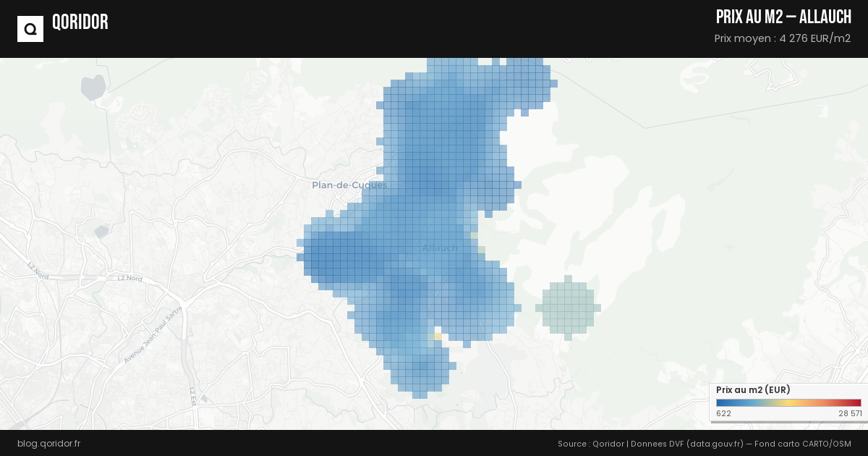Click the Allauch town label on map

440,248
